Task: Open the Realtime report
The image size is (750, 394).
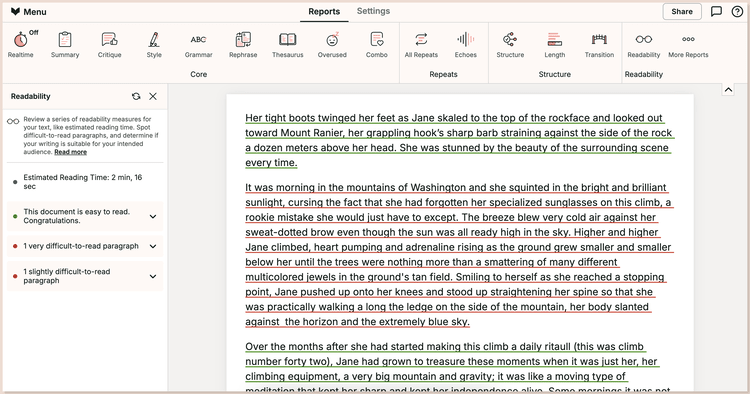Action: pyautogui.click(x=21, y=45)
